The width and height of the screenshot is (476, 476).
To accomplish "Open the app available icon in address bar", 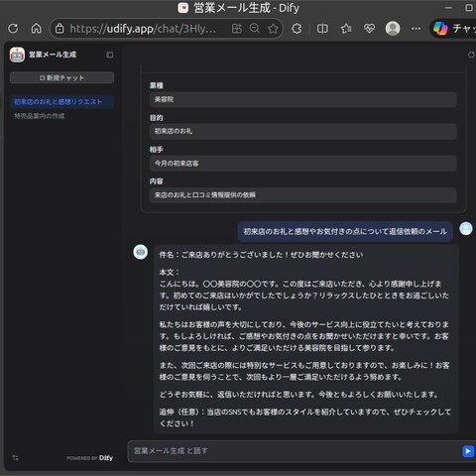I will click(237, 29).
